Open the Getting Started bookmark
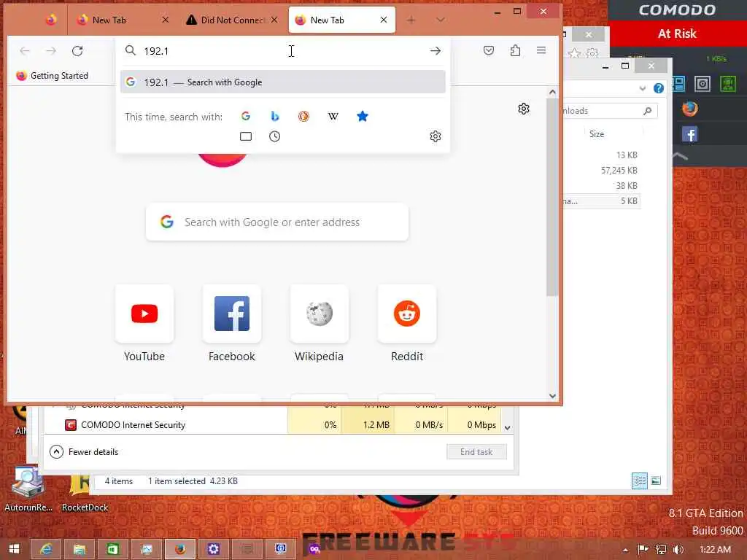The image size is (747, 560). (x=52, y=76)
